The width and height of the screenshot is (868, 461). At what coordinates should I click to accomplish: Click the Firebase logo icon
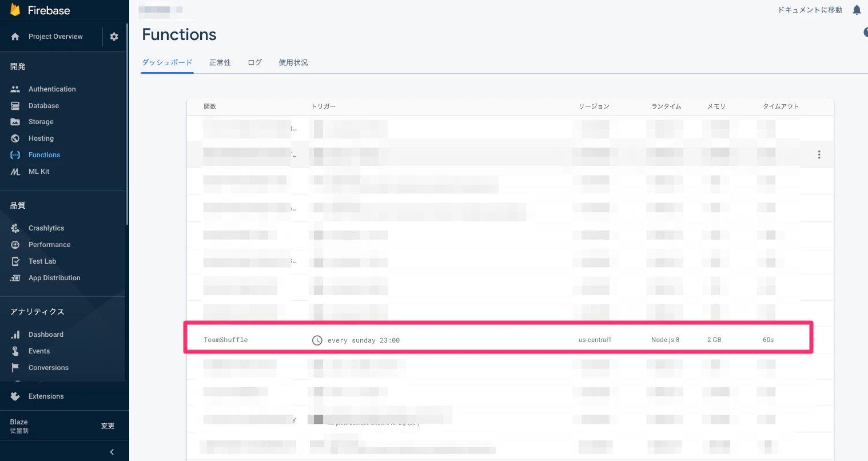click(15, 10)
